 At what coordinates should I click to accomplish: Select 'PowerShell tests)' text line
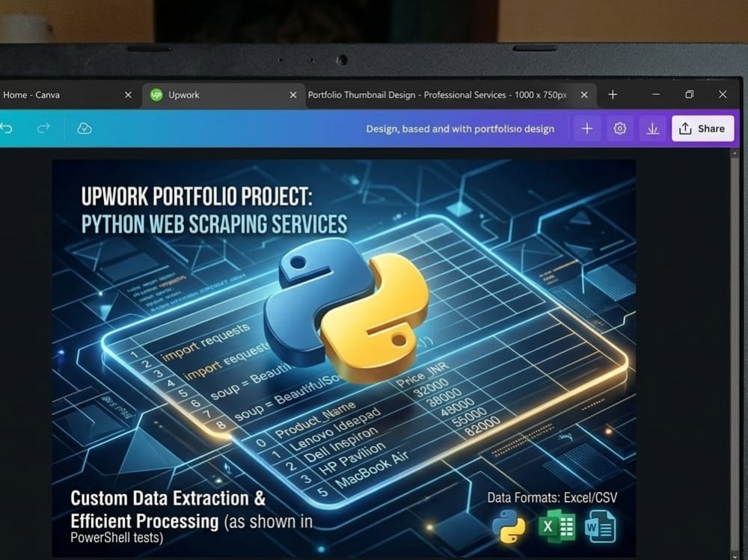click(x=117, y=538)
